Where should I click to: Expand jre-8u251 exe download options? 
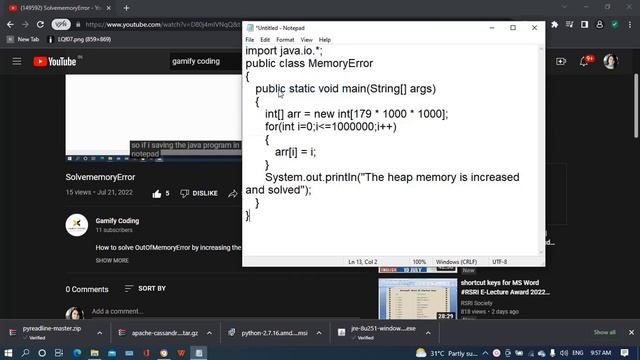(x=428, y=333)
